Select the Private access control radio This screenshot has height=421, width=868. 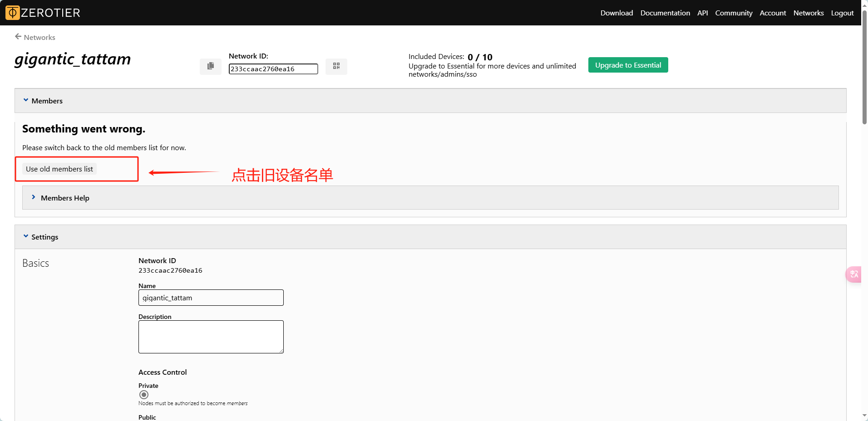click(144, 395)
